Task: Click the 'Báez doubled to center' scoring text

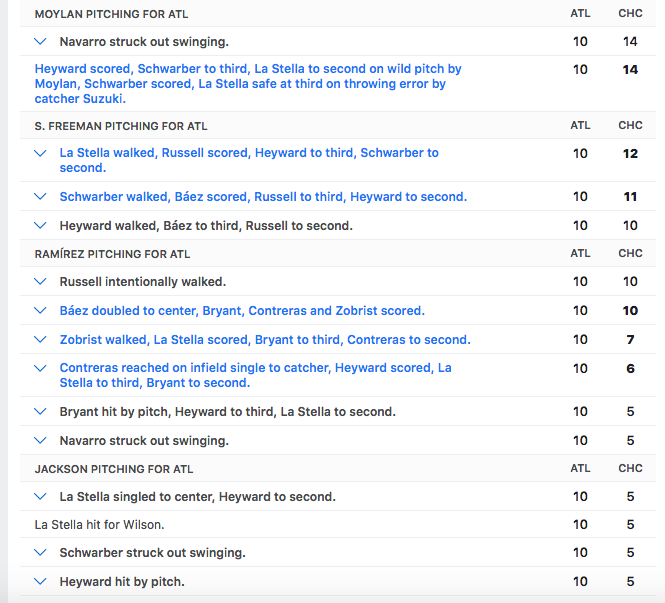Action: click(242, 311)
